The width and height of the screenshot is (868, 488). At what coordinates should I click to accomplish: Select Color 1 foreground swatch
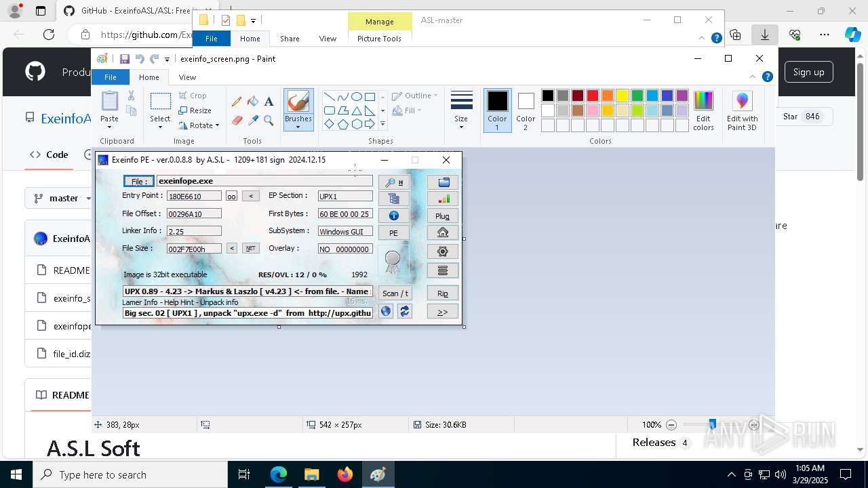497,110
